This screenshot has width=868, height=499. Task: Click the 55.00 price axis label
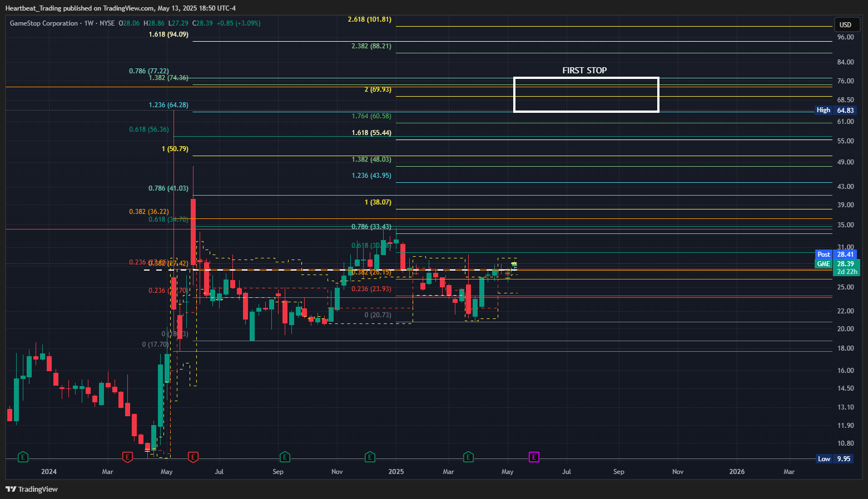845,141
